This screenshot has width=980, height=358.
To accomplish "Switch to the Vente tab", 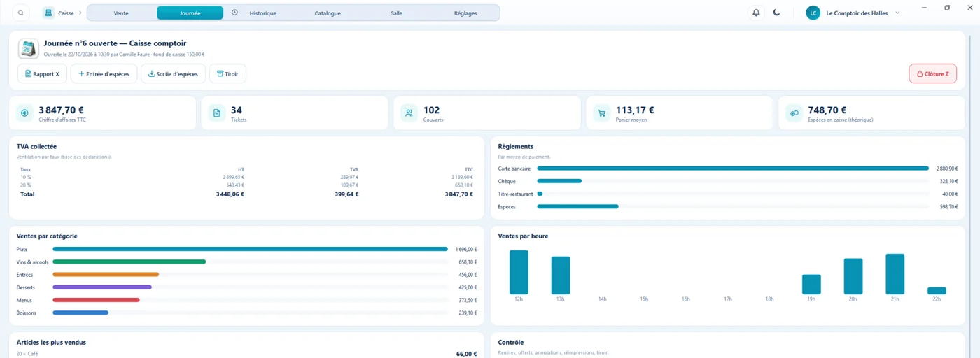I will (121, 13).
